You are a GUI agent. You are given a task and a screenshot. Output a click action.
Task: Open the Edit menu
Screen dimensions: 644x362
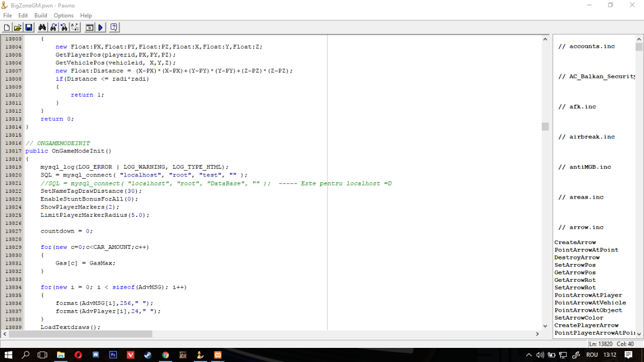point(23,16)
